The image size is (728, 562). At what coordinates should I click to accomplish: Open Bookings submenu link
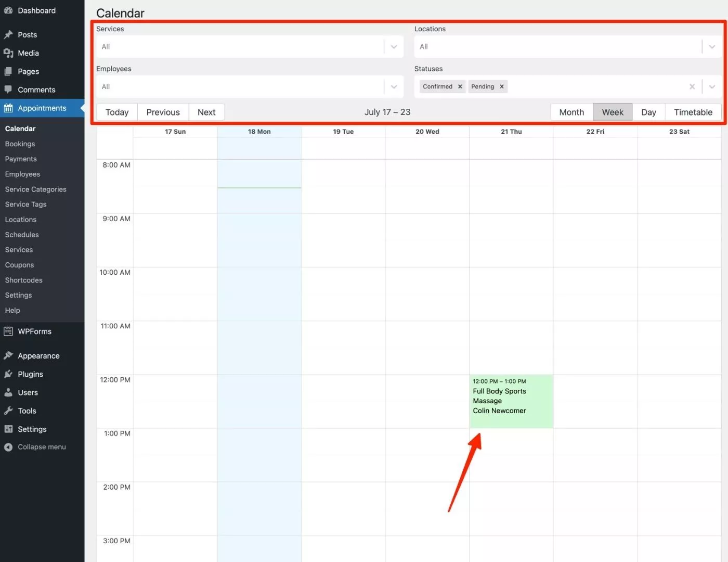tap(20, 144)
